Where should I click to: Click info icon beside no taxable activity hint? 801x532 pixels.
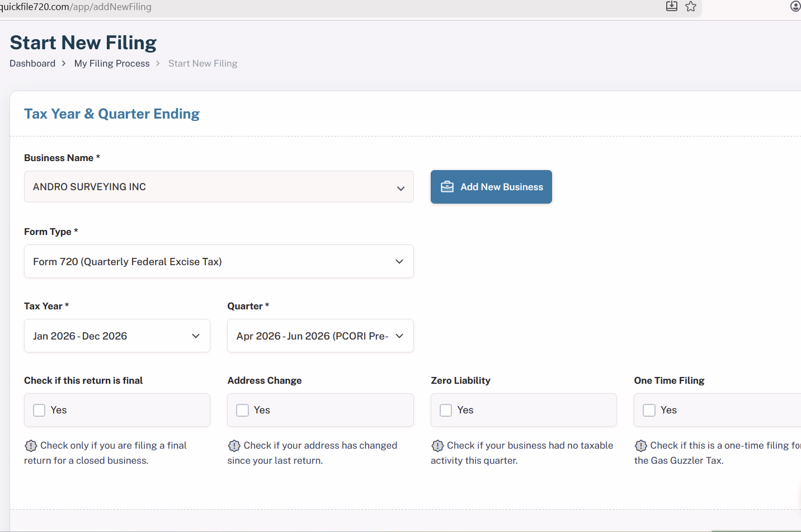pyautogui.click(x=437, y=446)
